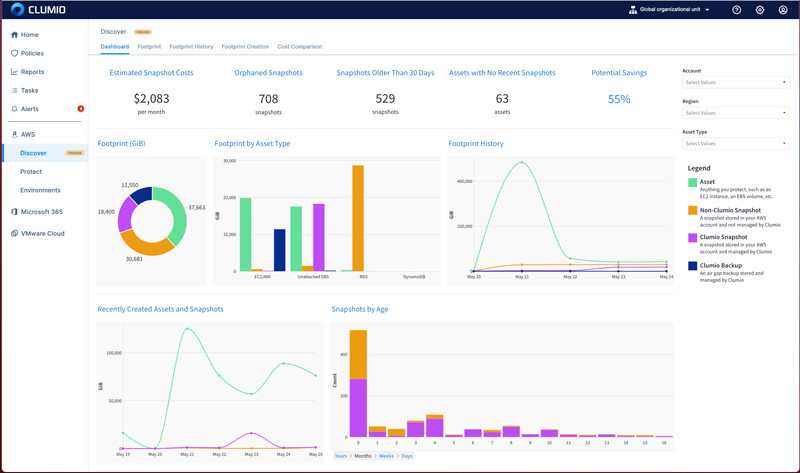Click the Reports chart icon
The width and height of the screenshot is (800, 473).
point(14,72)
